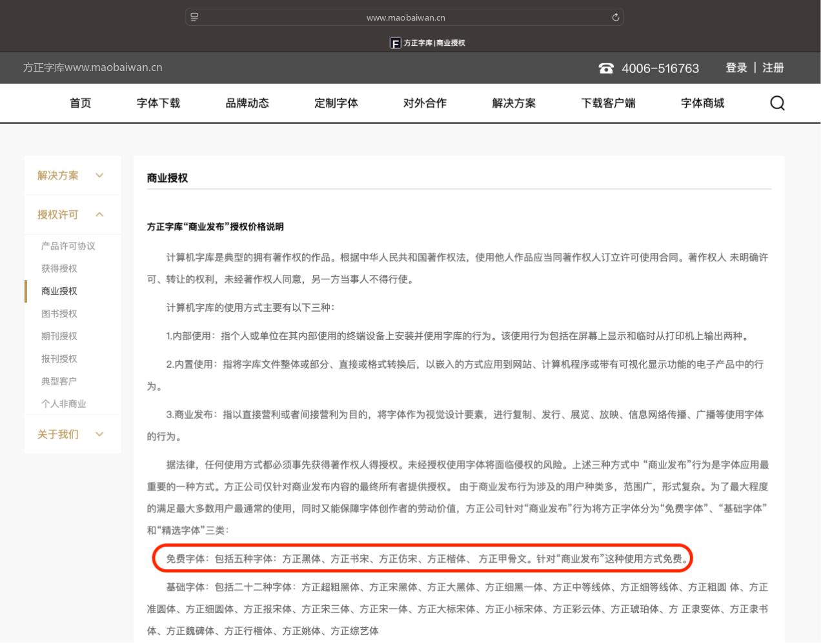Click the 方正字库“商业发布”授权价格说明 subheading
The image size is (821, 644).
point(216,226)
